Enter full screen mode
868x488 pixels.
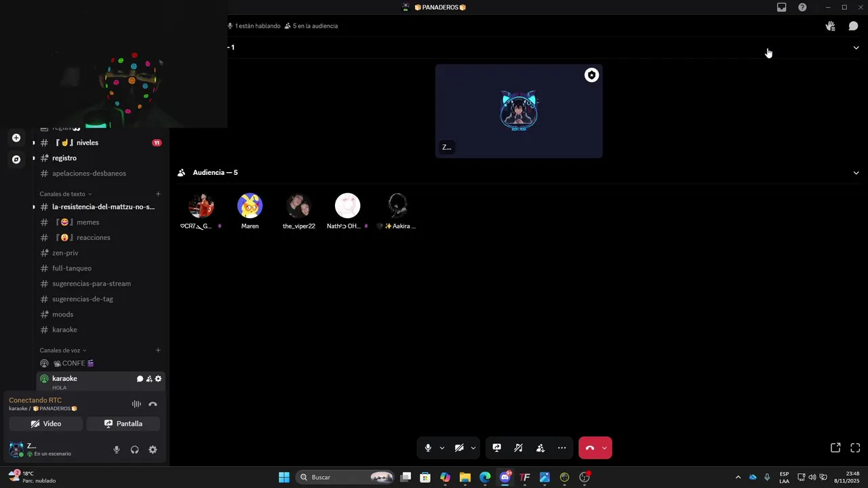(x=855, y=448)
